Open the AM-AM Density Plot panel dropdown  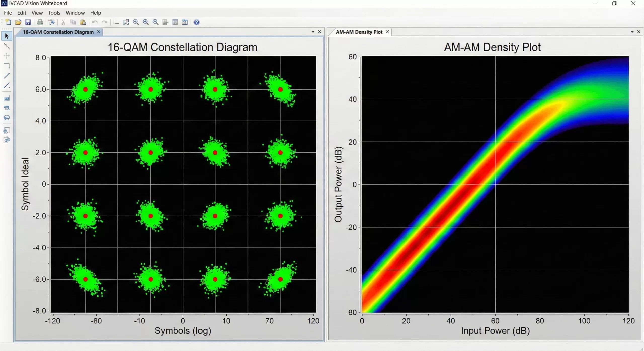632,32
